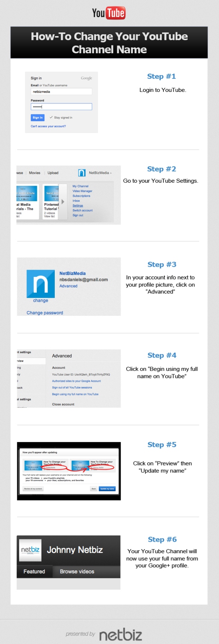Click Sign out of all YouTube sessions

pyautogui.click(x=72, y=388)
